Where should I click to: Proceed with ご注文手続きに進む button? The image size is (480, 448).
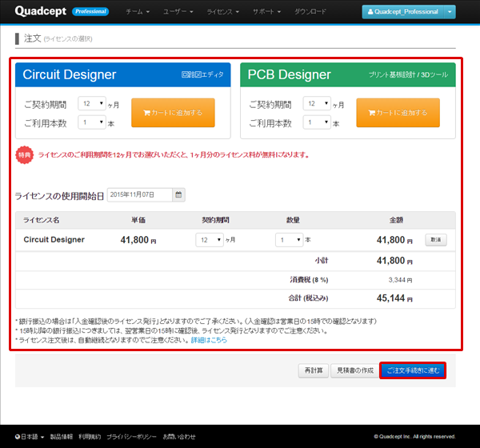(413, 371)
